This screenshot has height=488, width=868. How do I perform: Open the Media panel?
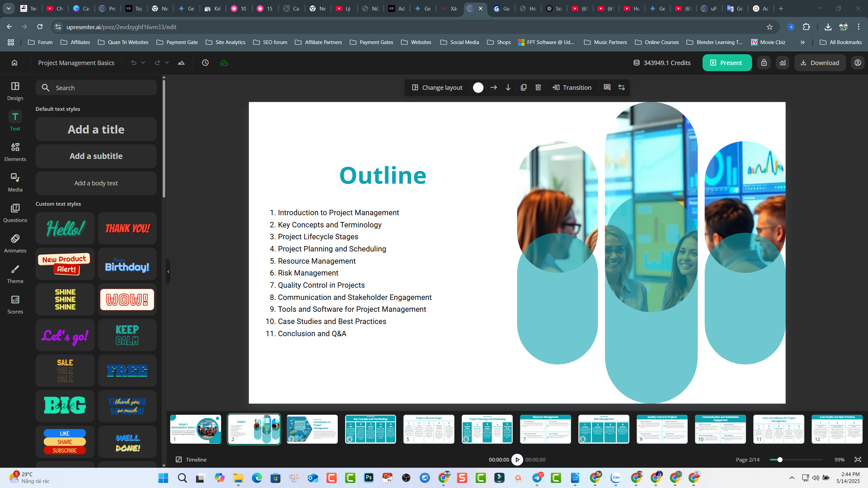click(15, 182)
